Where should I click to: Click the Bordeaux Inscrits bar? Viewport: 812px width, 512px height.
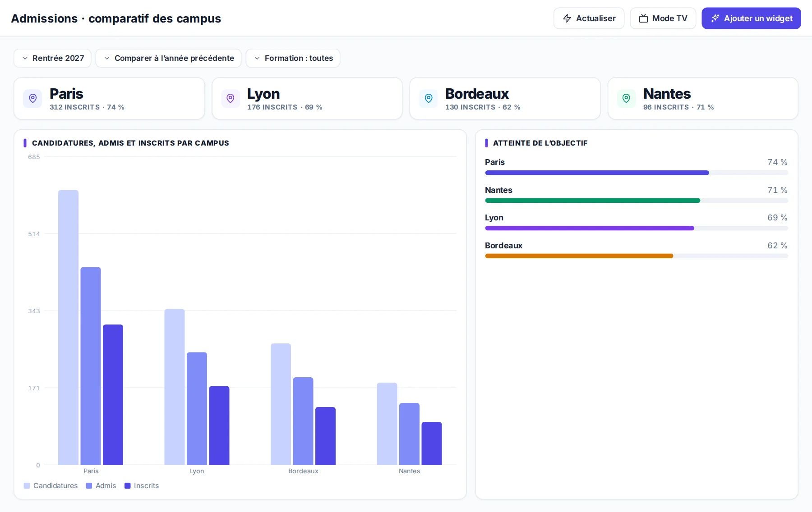click(x=325, y=436)
